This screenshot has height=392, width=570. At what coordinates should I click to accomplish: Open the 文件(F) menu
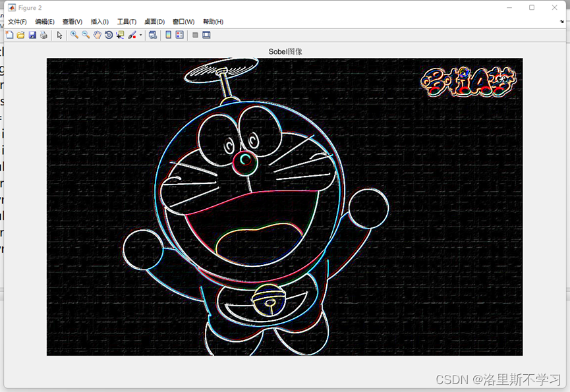point(17,22)
